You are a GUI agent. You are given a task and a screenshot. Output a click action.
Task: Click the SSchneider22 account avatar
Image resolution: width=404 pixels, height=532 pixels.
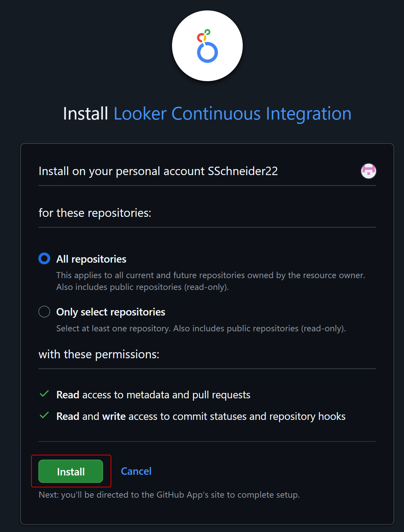point(369,171)
